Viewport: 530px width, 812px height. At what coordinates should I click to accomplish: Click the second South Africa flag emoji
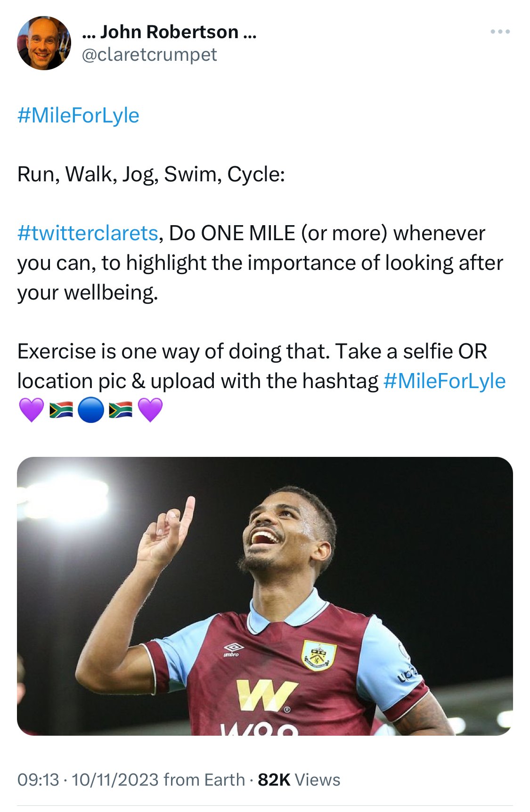(x=120, y=410)
